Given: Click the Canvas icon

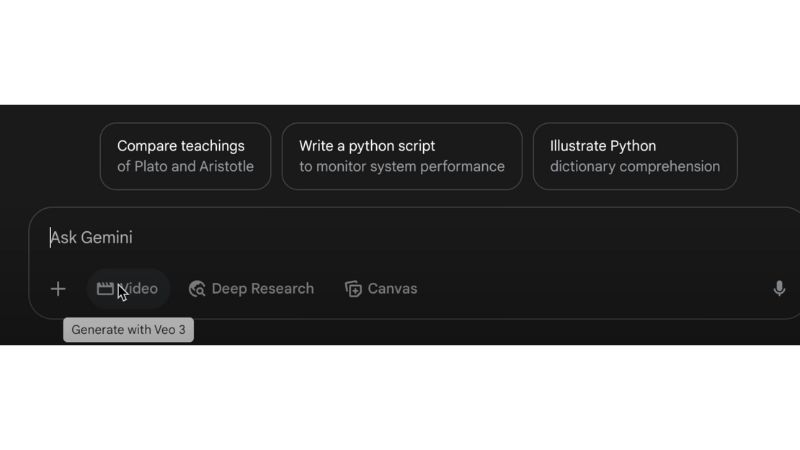Looking at the screenshot, I should [x=353, y=289].
